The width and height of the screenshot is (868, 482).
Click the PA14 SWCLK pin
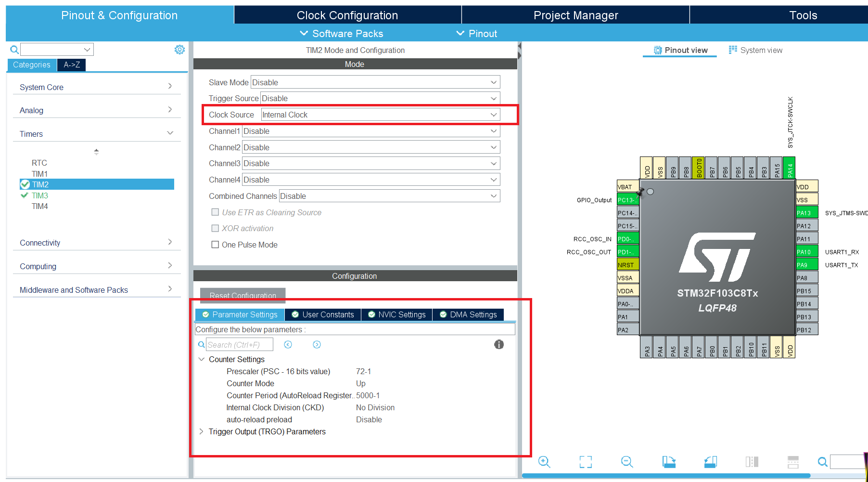(789, 168)
